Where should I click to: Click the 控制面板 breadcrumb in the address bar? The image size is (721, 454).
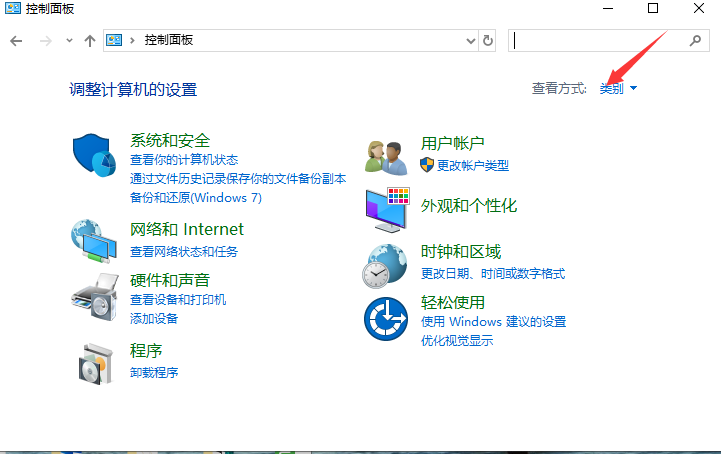[x=168, y=40]
